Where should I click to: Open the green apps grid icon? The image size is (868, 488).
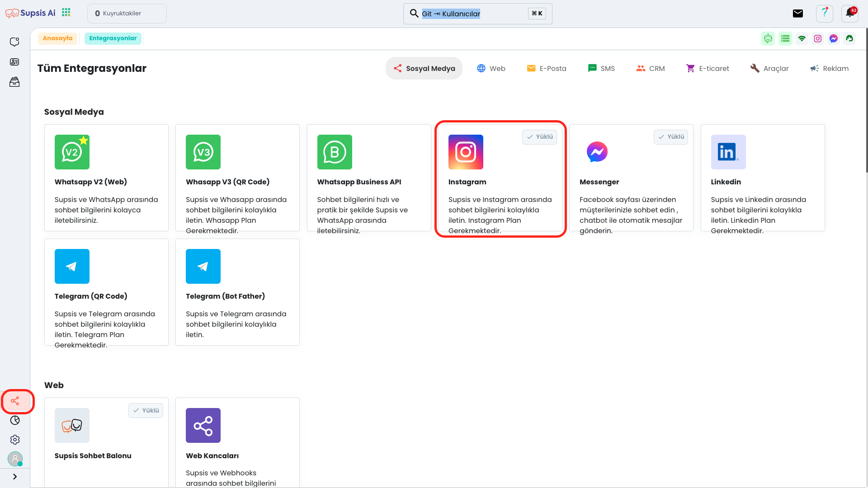[66, 12]
